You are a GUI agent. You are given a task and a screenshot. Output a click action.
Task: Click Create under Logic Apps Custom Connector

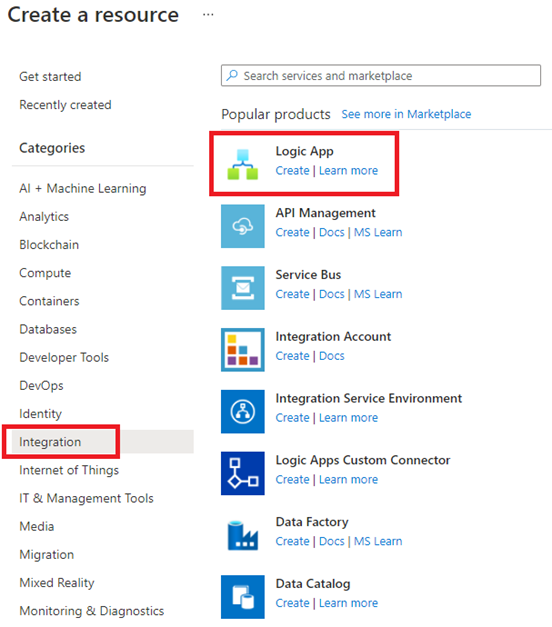[x=292, y=479]
